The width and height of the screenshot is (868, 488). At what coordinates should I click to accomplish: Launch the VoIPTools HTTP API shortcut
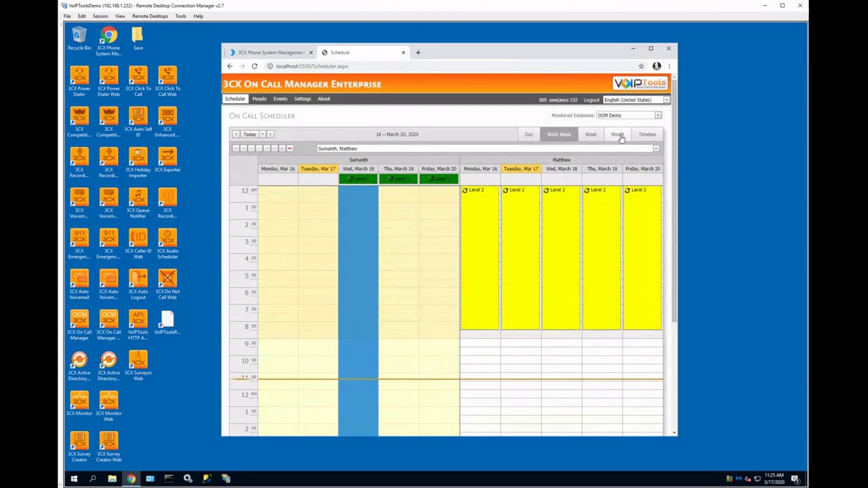pyautogui.click(x=138, y=325)
